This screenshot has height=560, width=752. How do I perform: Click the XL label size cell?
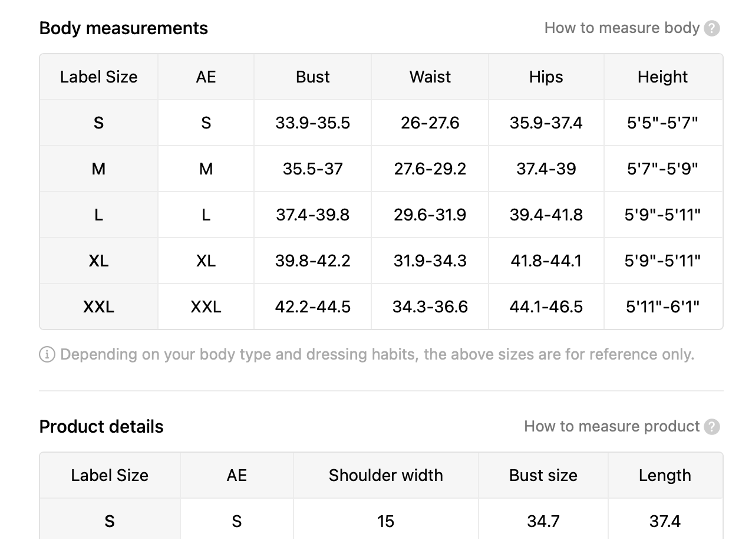pos(99,261)
